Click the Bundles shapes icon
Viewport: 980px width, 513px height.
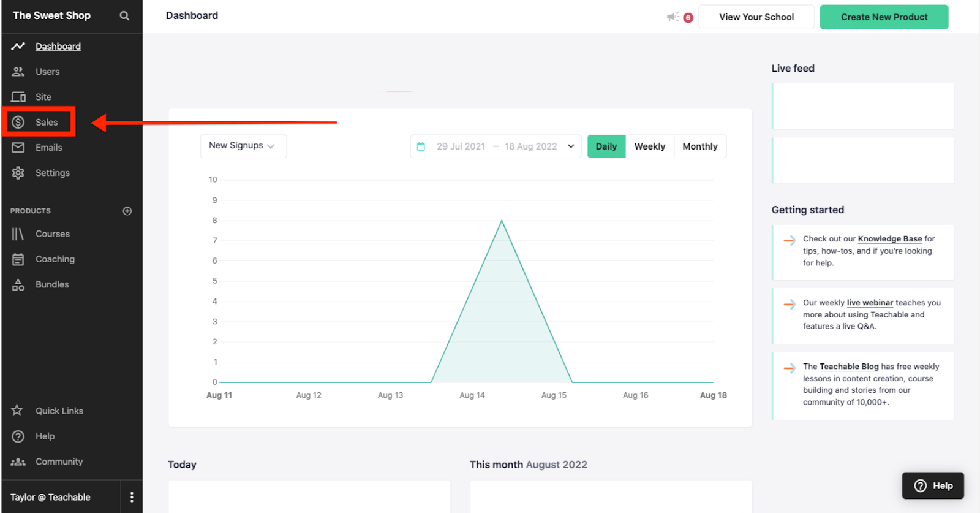coord(18,284)
